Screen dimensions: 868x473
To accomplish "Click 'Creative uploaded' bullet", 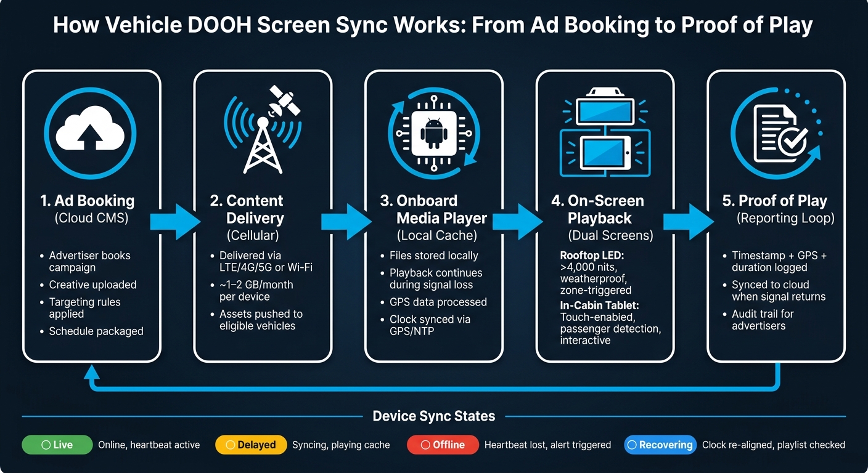I will tap(93, 285).
